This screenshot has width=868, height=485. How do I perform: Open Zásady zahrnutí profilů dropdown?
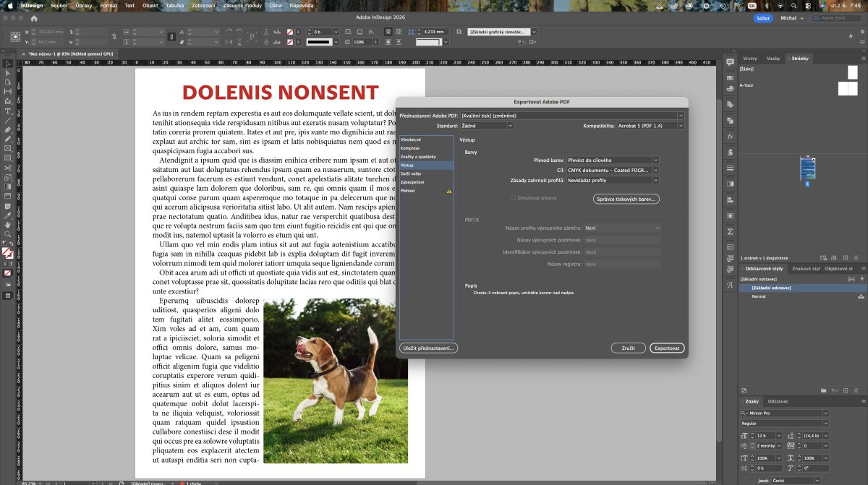pyautogui.click(x=613, y=180)
